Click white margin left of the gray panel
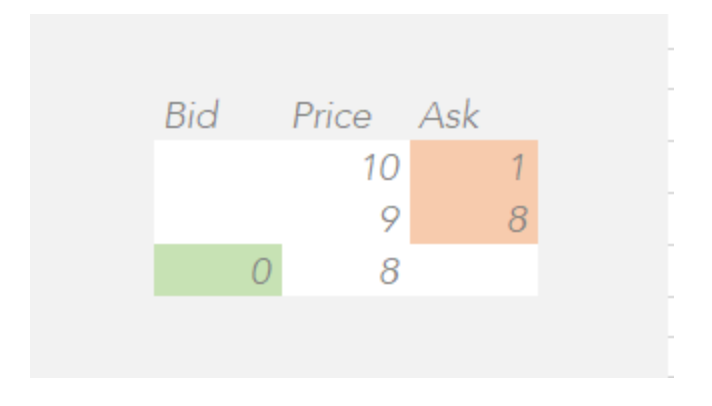The height and width of the screenshot is (406, 712). click(x=14, y=200)
